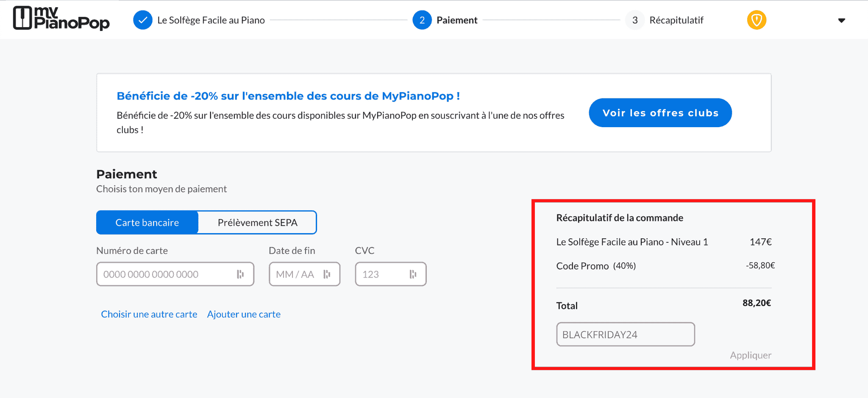Click the MyPianoPop logo

tap(61, 19)
